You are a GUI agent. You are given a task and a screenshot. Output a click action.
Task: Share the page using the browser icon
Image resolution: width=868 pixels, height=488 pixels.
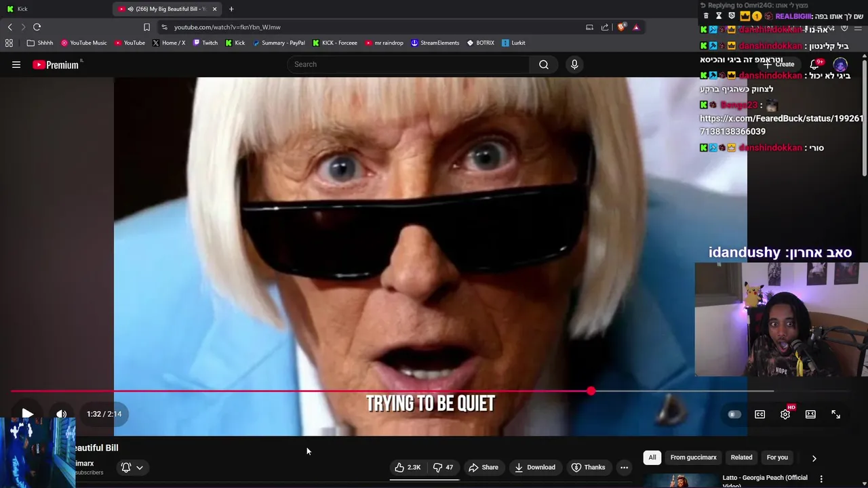605,27
